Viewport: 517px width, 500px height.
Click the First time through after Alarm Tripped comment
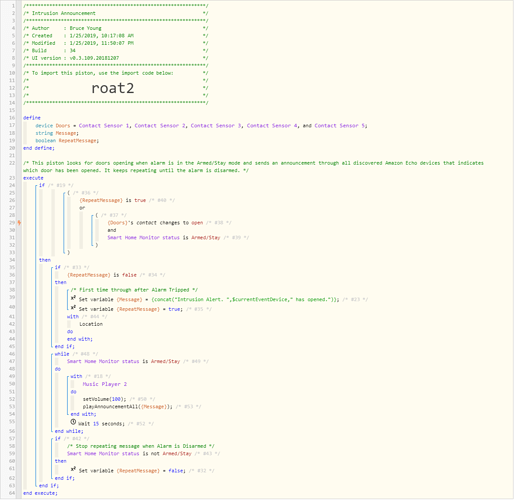tap(134, 290)
